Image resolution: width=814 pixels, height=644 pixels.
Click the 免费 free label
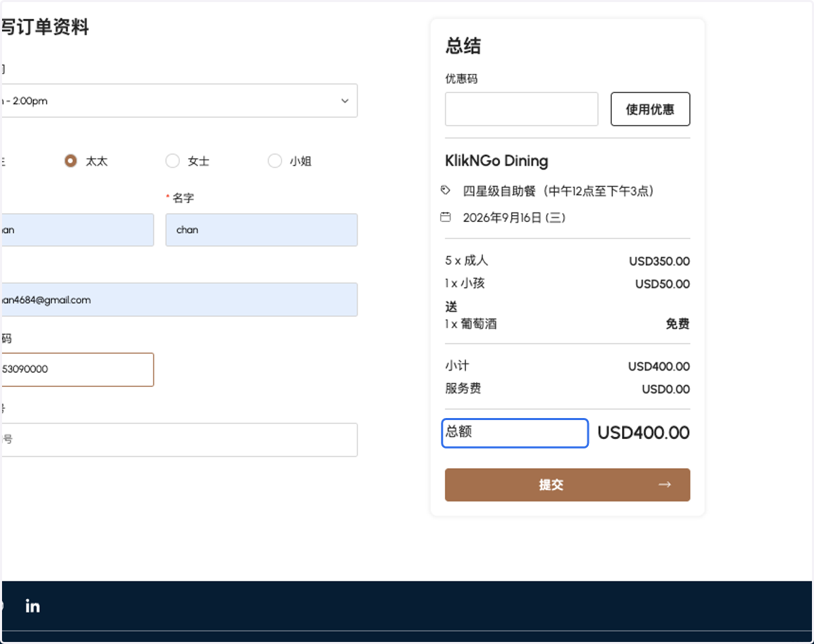[678, 324]
